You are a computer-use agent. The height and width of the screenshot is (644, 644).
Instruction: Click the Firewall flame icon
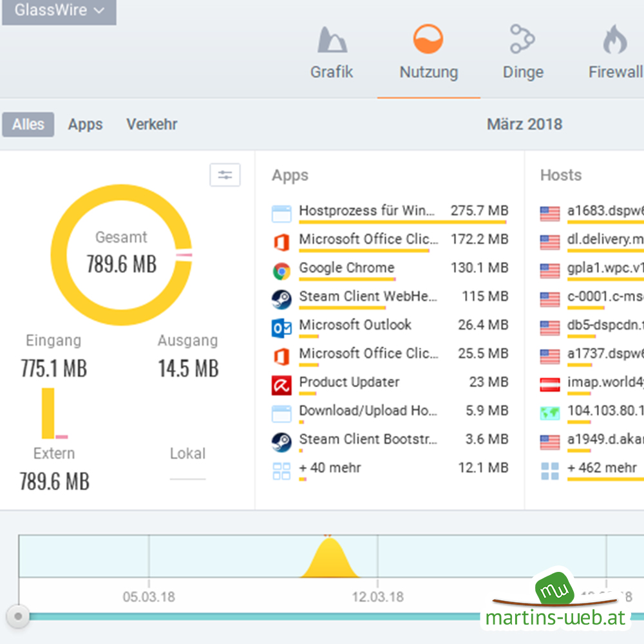pos(615,39)
